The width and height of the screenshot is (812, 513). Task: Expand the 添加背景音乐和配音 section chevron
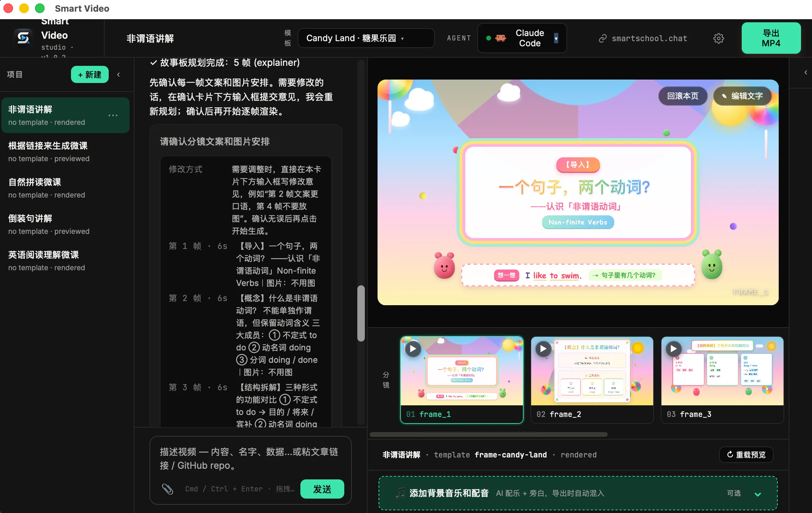(x=757, y=494)
